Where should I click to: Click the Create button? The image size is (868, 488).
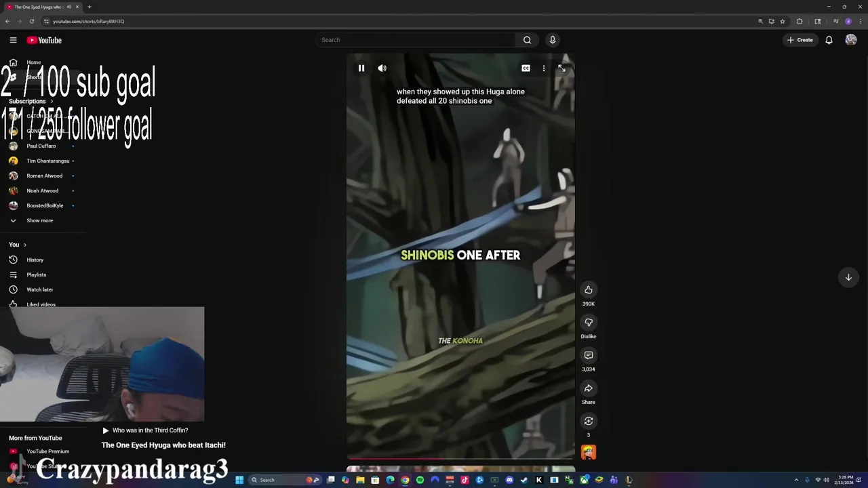click(x=800, y=40)
